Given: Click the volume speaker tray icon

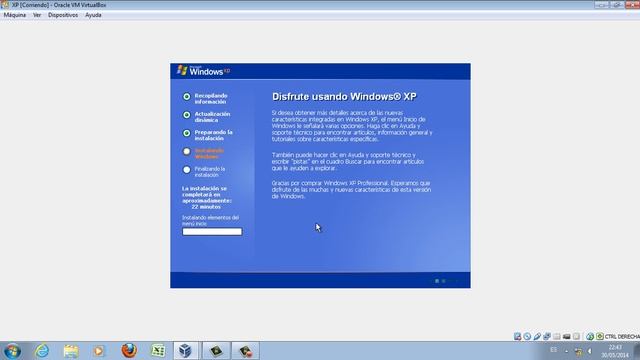Looking at the screenshot, I should pyautogui.click(x=590, y=351).
